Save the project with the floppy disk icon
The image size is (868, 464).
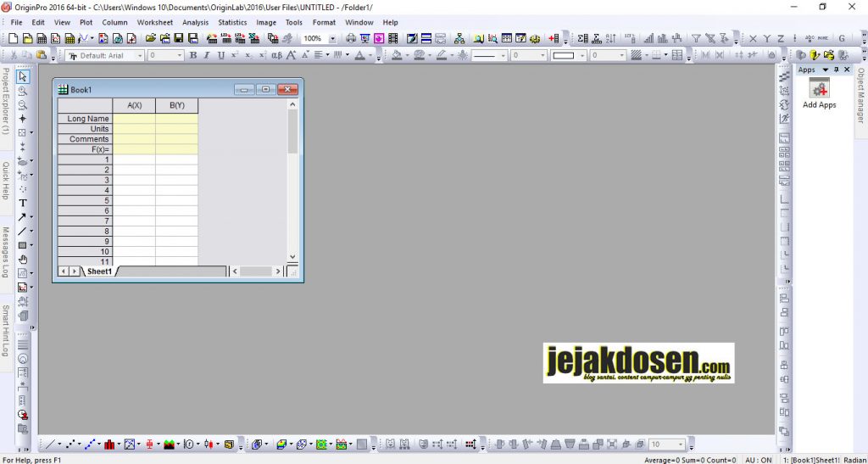coord(178,39)
